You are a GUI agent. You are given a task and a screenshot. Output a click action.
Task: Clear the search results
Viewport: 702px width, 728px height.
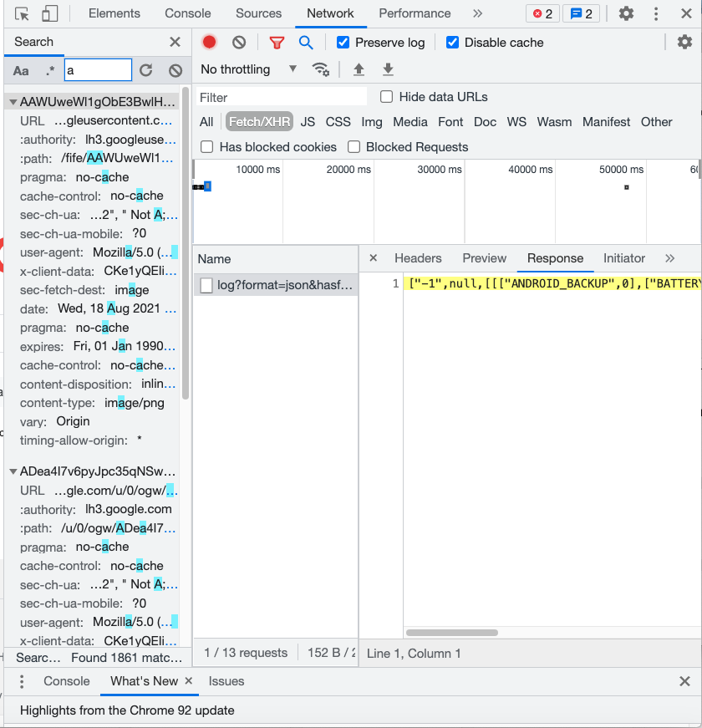click(x=175, y=70)
